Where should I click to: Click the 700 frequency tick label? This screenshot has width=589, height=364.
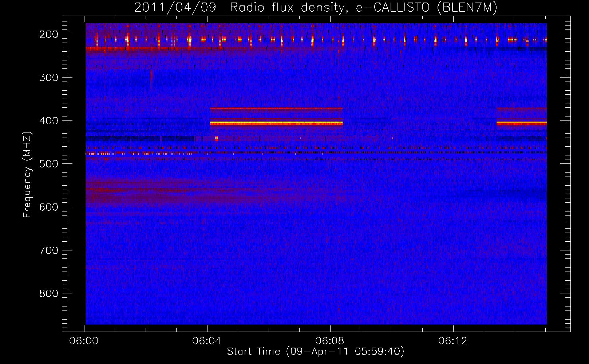click(x=49, y=250)
